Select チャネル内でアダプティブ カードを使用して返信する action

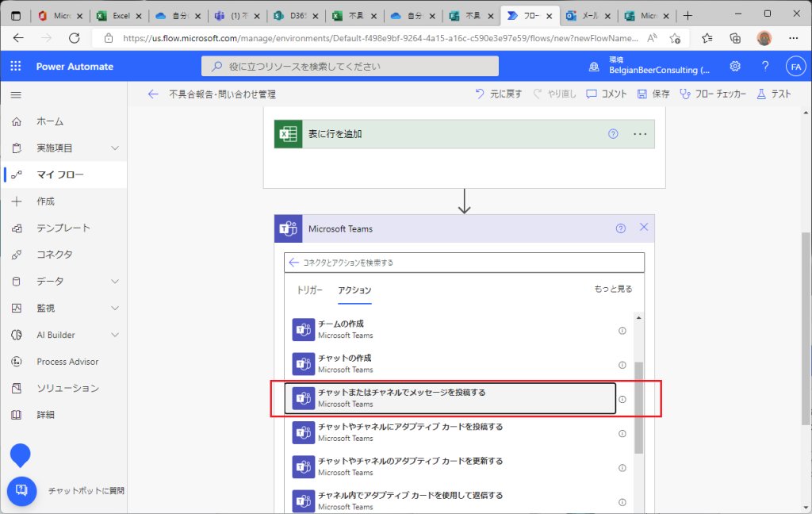click(450, 501)
